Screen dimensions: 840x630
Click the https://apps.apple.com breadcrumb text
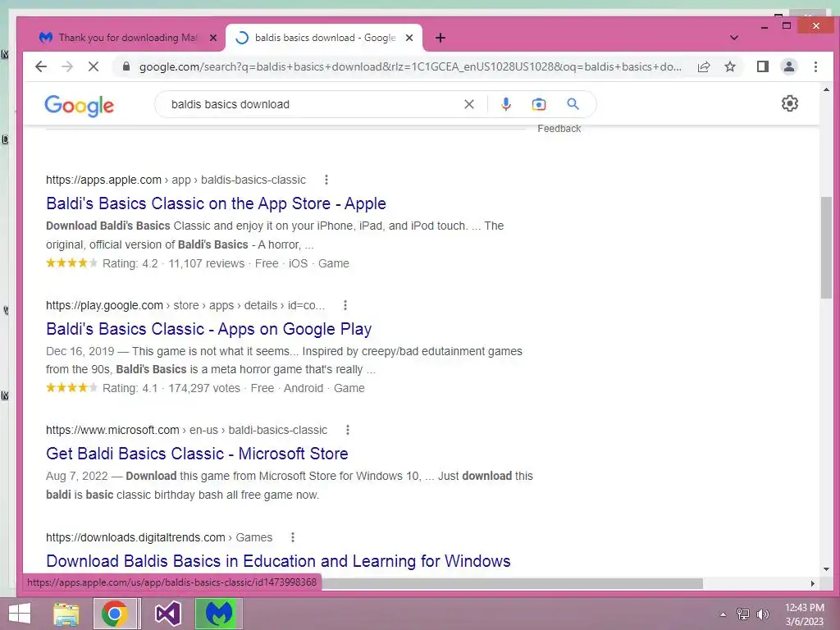103,180
